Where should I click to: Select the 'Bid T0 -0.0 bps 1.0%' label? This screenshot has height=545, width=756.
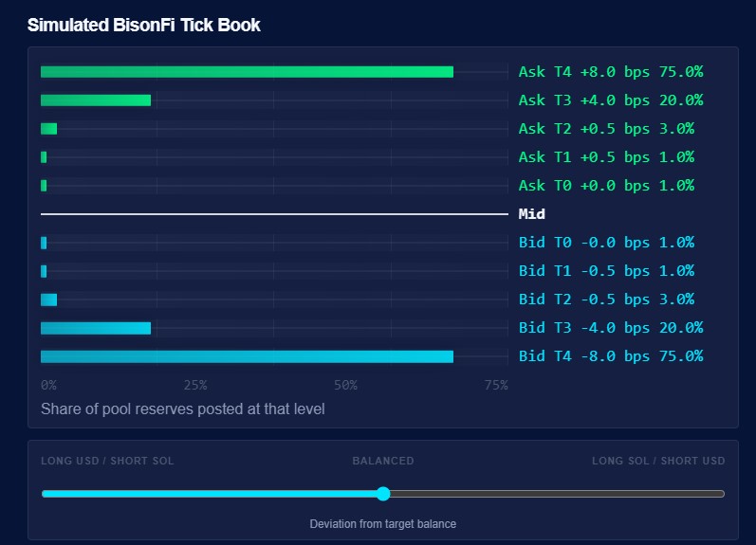pos(606,243)
